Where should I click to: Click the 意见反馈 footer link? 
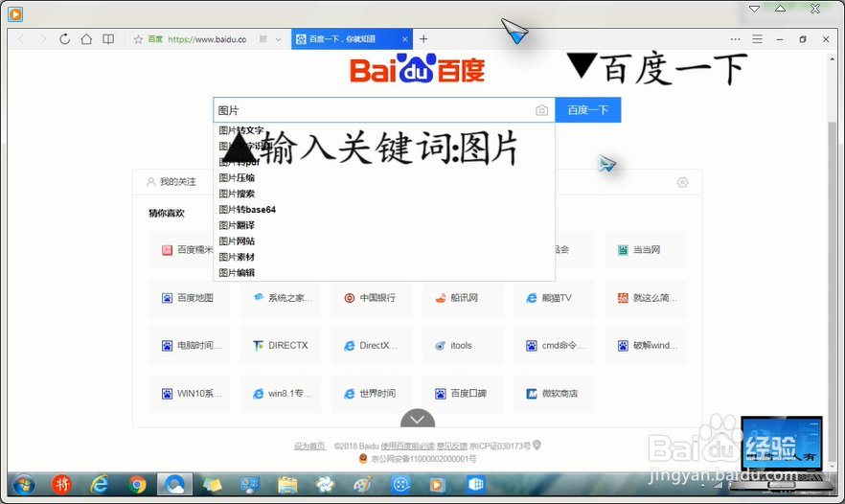tap(451, 446)
